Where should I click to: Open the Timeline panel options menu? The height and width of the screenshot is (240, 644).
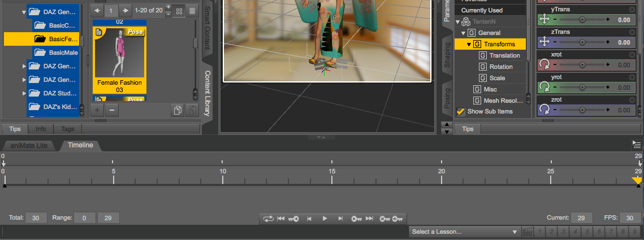[x=637, y=144]
